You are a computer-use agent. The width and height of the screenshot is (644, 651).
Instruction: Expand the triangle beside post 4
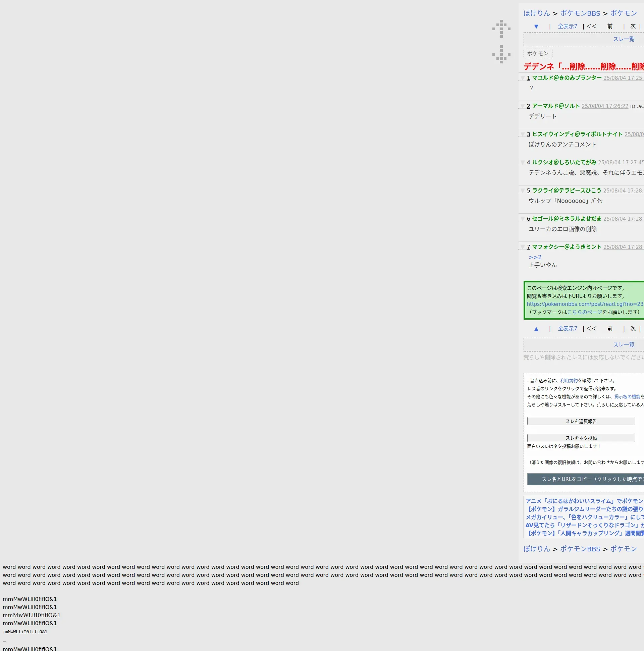tap(522, 163)
